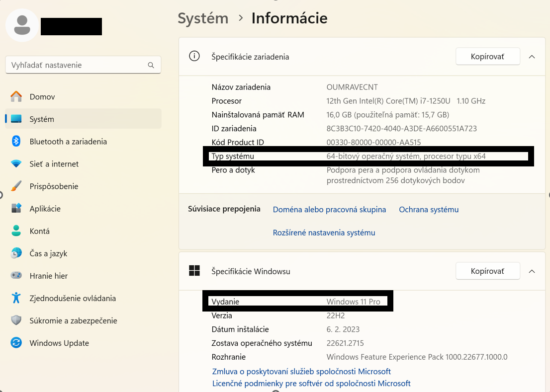Click the device ID value 8C3B3C10
Image resolution: width=550 pixels, height=392 pixels.
coord(402,129)
